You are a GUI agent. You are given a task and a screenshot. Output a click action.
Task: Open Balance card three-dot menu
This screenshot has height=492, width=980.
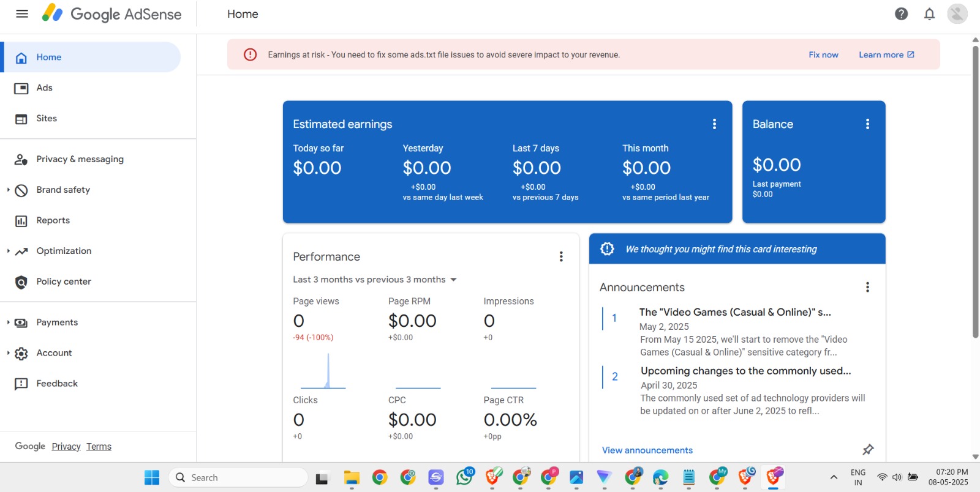(x=867, y=124)
